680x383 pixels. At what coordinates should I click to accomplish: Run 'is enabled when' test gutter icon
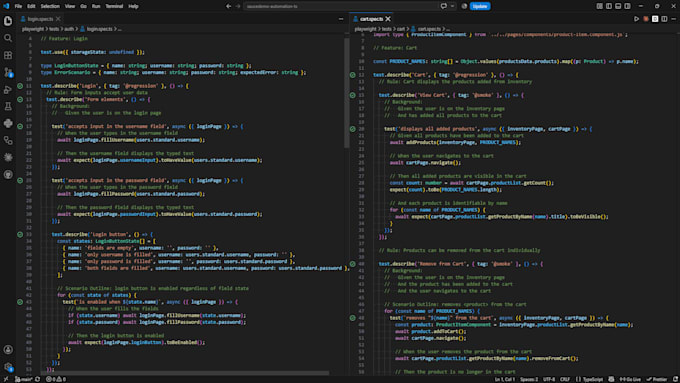(x=20, y=302)
